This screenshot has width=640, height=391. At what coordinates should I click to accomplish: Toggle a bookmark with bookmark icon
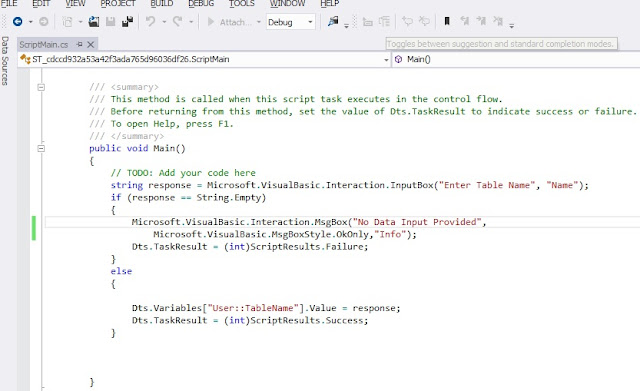pyautogui.click(x=447, y=21)
